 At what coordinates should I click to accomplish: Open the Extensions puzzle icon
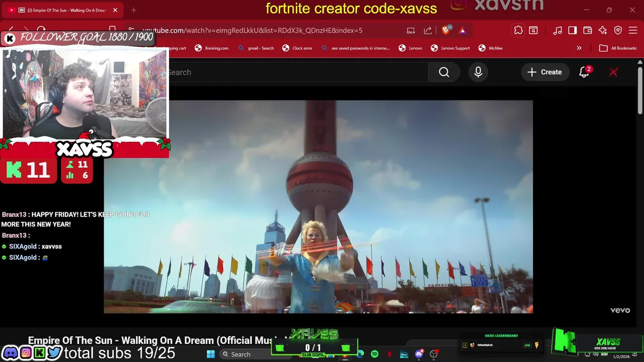pos(518,31)
